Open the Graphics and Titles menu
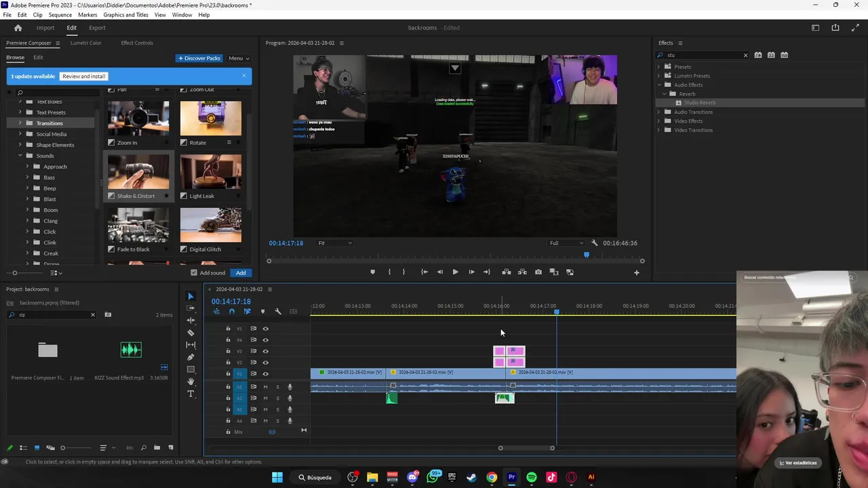This screenshot has width=868, height=488. coord(126,15)
